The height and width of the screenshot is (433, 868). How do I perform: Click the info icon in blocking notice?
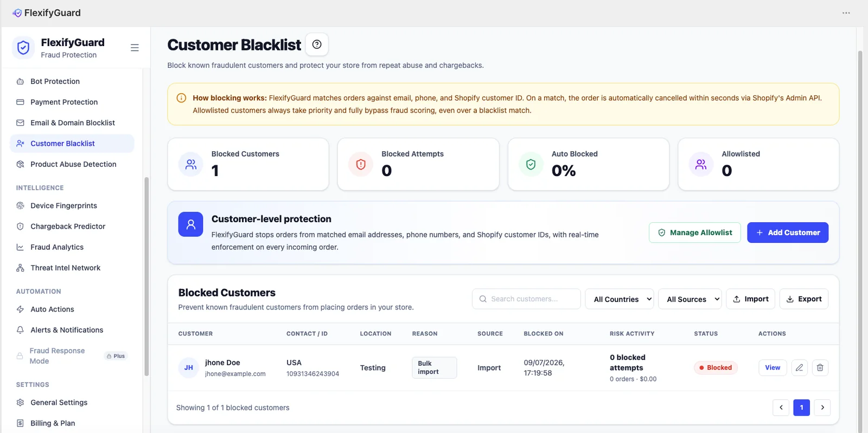[x=182, y=98]
